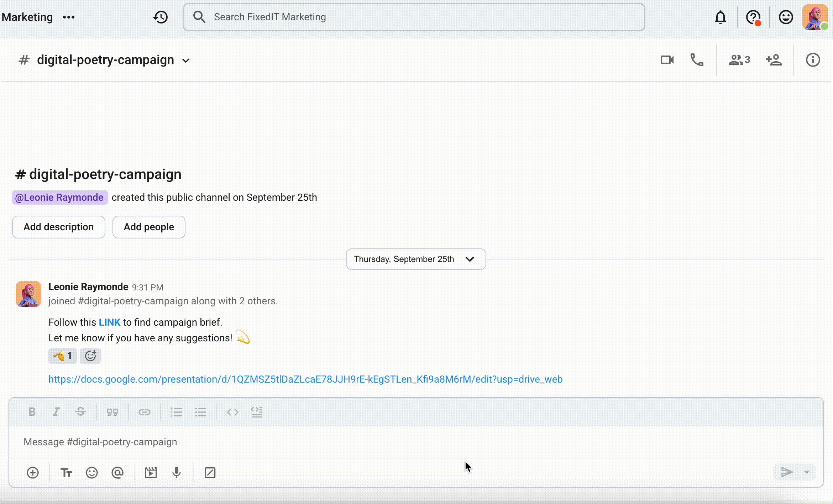The width and height of the screenshot is (833, 504).
Task: Start a video call in channel
Action: (667, 60)
